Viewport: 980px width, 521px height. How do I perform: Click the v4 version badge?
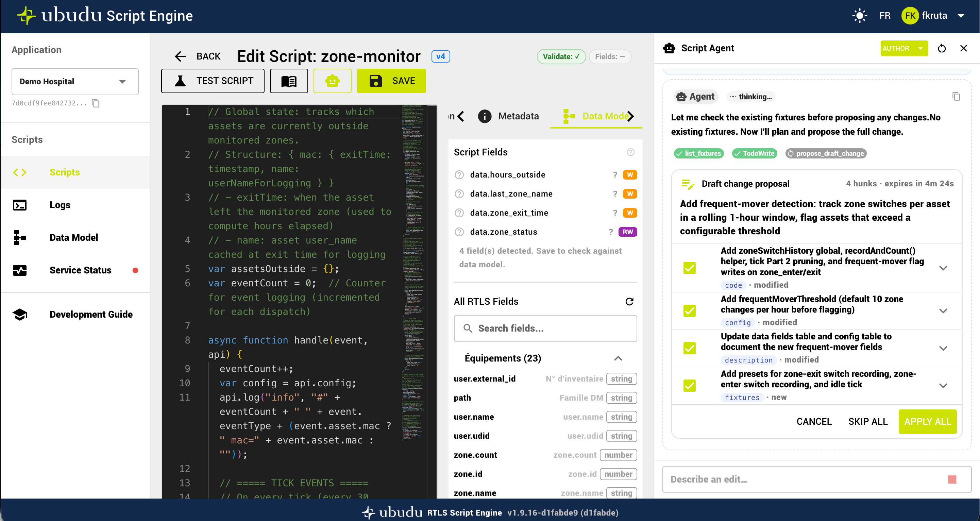pos(441,56)
